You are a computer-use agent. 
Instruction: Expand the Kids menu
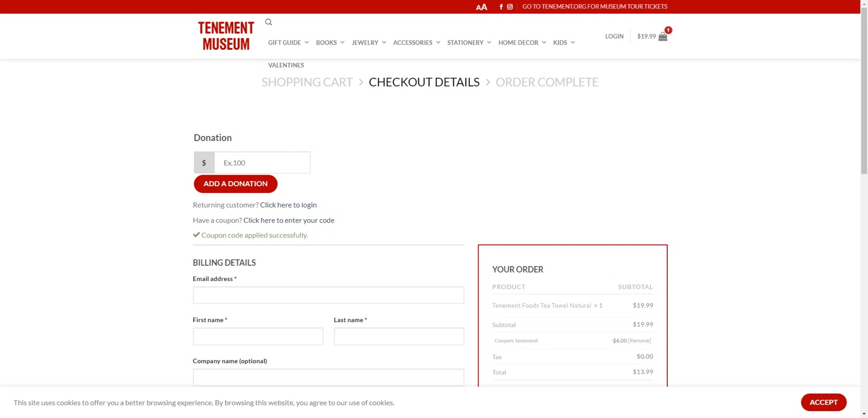click(564, 42)
